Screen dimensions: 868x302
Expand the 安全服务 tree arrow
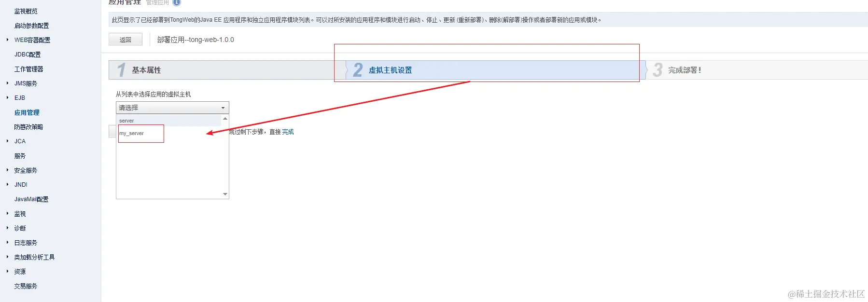tap(7, 170)
